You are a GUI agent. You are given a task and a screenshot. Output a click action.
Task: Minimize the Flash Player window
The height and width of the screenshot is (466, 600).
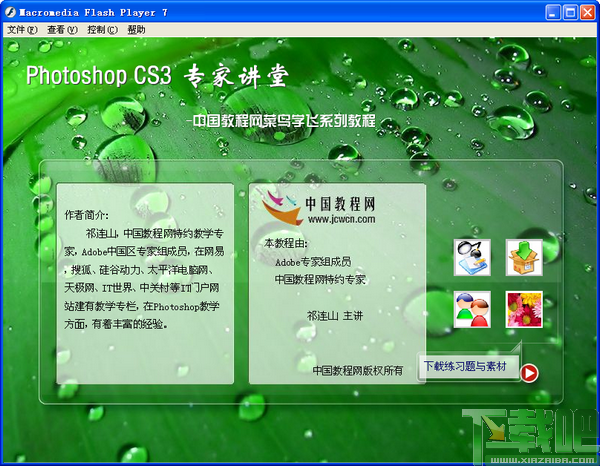[x=553, y=12]
